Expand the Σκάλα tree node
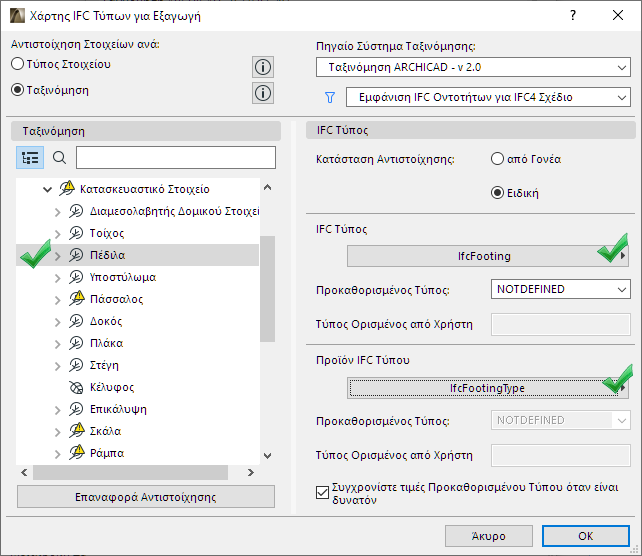Viewport: 642px width, 556px height. [58, 432]
